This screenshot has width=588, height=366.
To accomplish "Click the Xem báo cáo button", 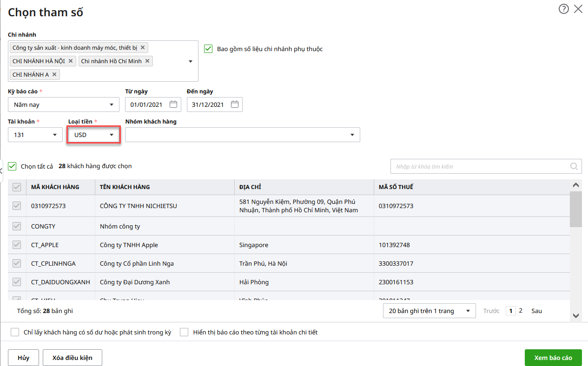I will (x=553, y=358).
